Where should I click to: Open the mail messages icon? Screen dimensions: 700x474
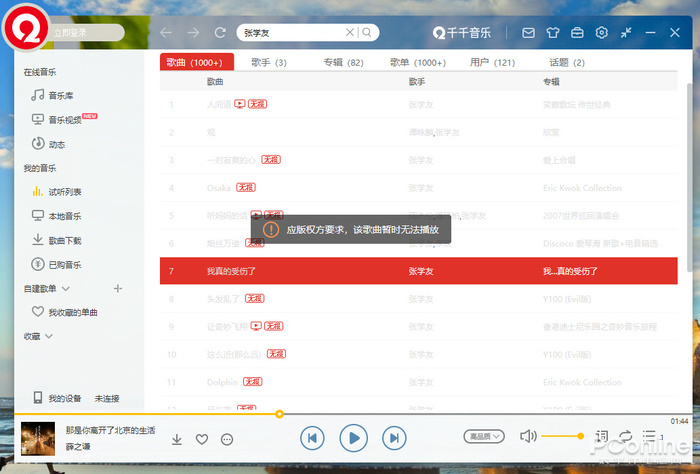(529, 33)
